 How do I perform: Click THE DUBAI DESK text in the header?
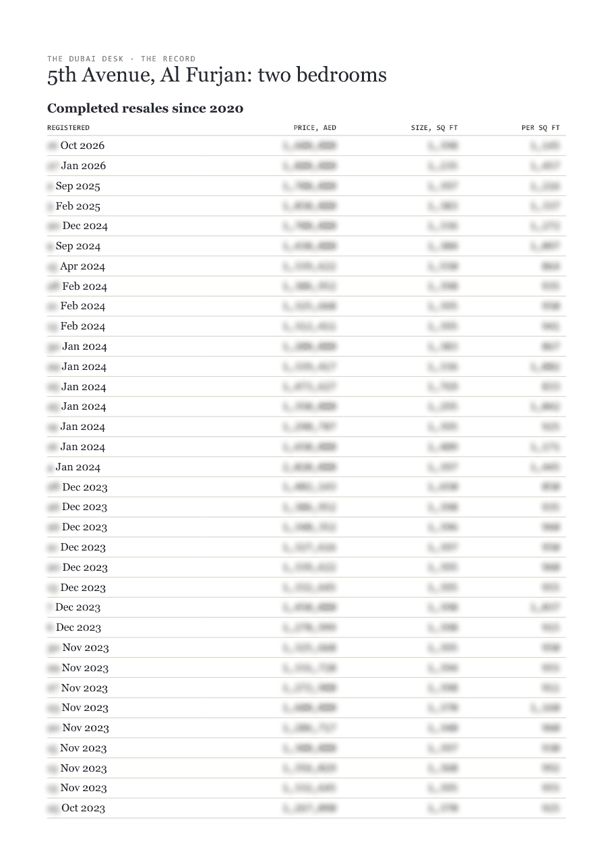[86, 59]
